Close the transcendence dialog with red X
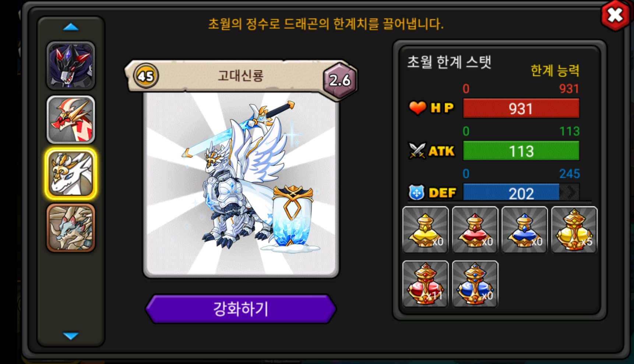 615,15
